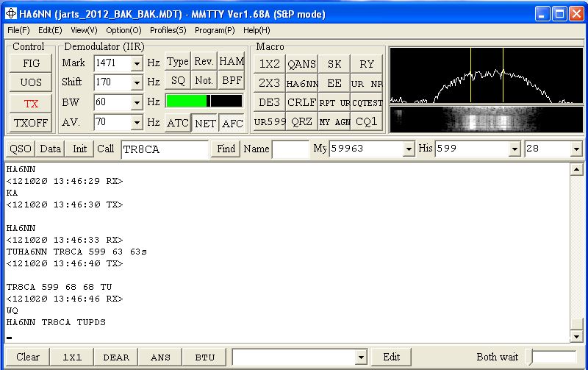Adjust the Both wait slider
The height and width of the screenshot is (370, 588).
pos(551,357)
